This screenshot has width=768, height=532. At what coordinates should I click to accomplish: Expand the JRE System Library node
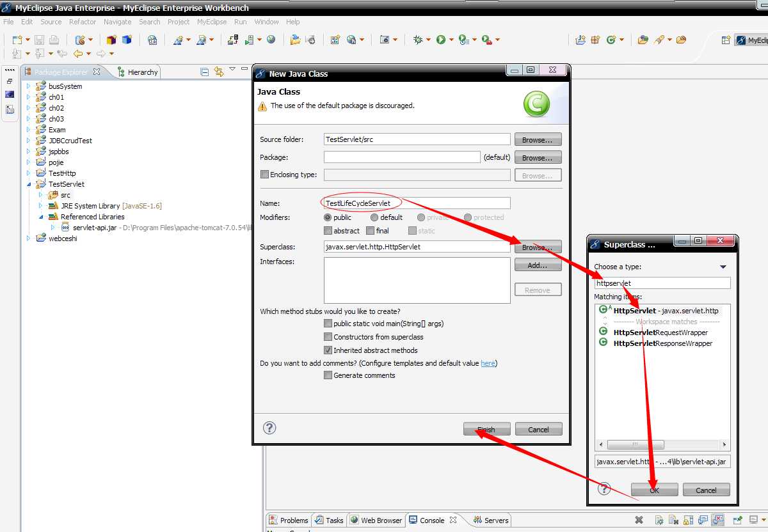coord(40,206)
